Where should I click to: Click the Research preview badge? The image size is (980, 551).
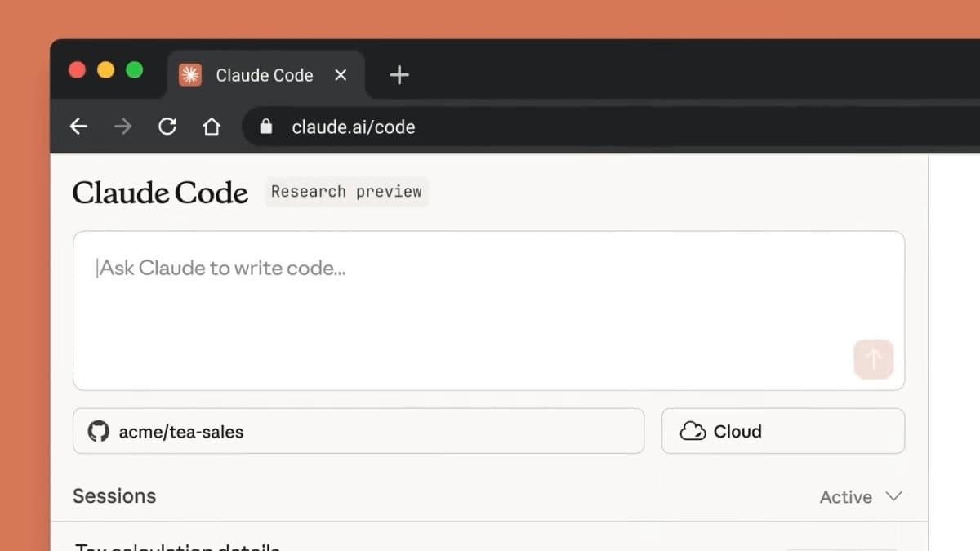346,191
